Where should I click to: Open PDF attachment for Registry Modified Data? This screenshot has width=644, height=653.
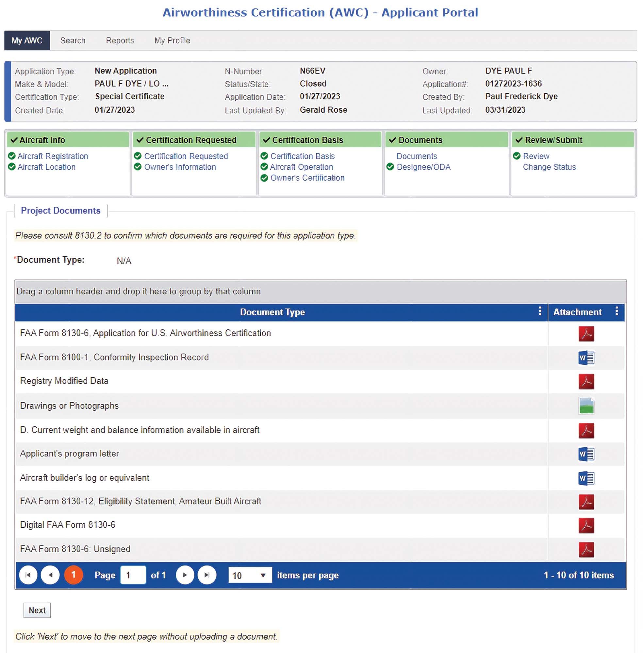pyautogui.click(x=586, y=381)
